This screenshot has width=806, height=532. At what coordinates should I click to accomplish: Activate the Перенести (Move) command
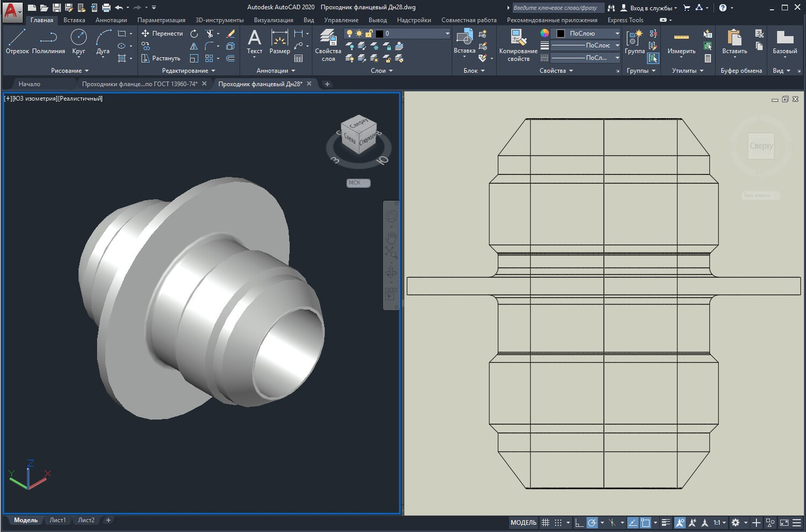pos(162,33)
